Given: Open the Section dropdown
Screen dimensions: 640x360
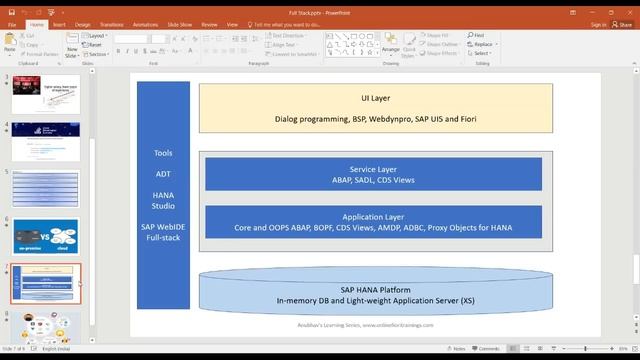Looking at the screenshot, I should pos(96,54).
